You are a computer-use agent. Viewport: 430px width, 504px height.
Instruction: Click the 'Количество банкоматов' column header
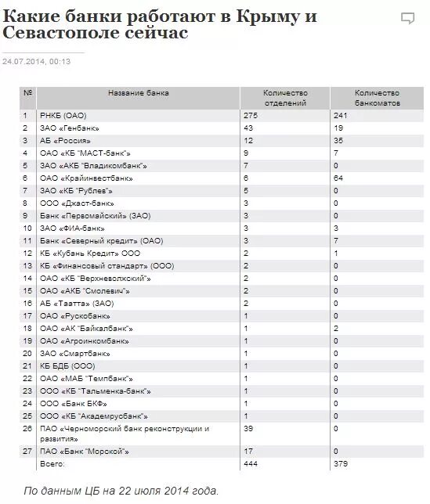(x=377, y=98)
